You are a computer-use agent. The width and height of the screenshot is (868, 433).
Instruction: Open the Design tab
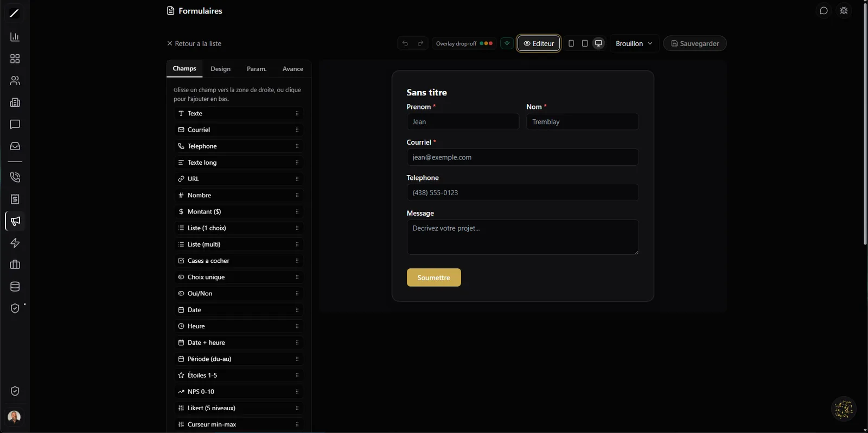pos(221,69)
